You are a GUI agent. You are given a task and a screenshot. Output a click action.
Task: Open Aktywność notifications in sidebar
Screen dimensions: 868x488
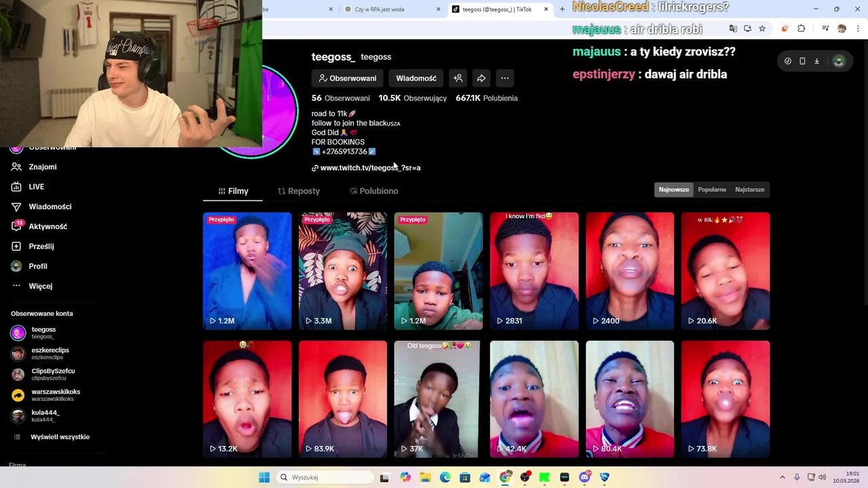point(47,226)
